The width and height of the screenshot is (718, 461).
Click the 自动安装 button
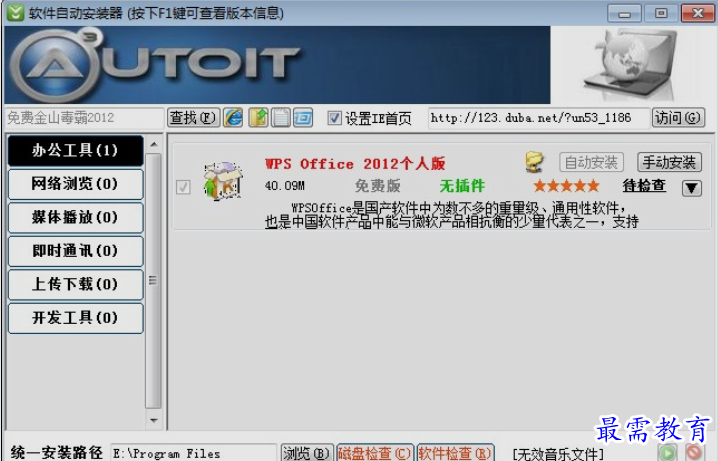click(591, 162)
